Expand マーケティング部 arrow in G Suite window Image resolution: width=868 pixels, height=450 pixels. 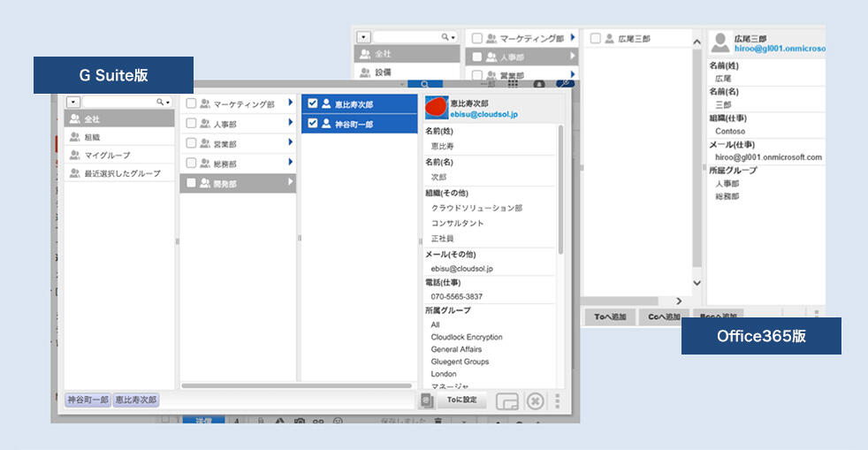(x=290, y=103)
